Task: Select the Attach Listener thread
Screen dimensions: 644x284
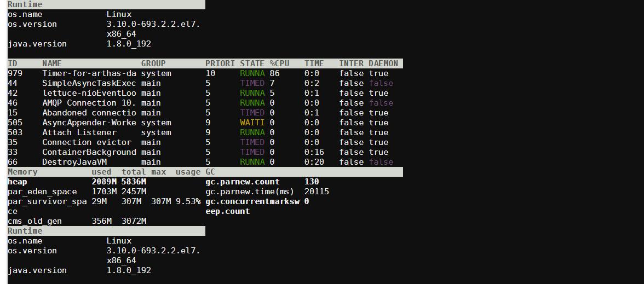Action: 79,132
